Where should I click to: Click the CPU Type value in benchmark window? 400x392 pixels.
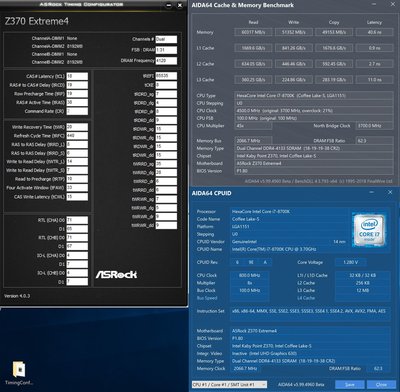pyautogui.click(x=313, y=96)
